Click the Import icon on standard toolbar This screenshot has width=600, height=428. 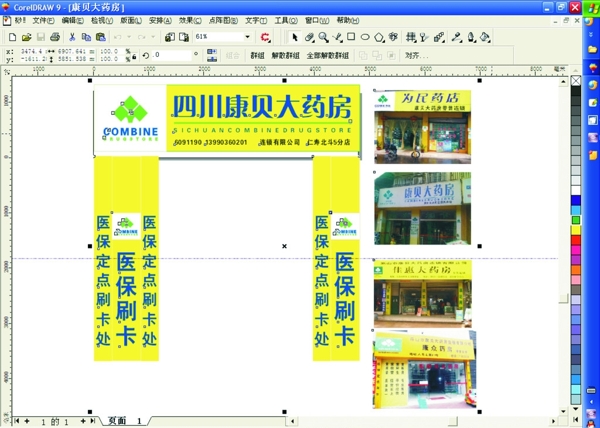[x=170, y=37]
